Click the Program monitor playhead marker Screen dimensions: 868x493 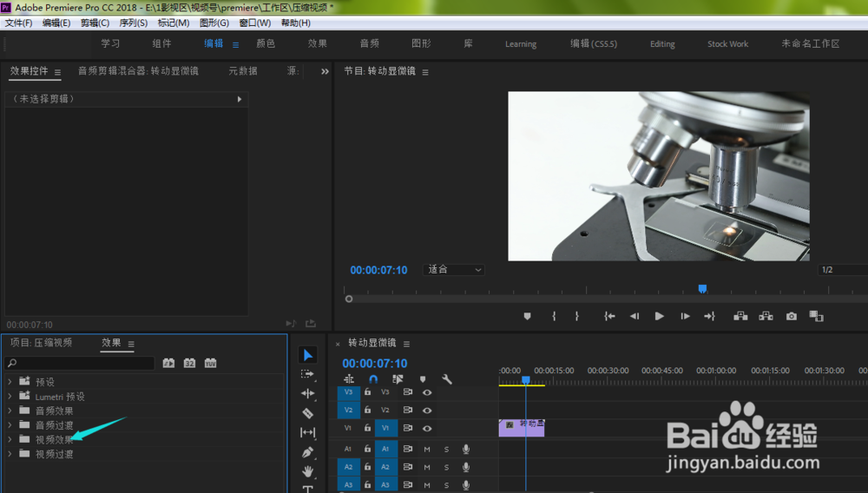coord(702,289)
